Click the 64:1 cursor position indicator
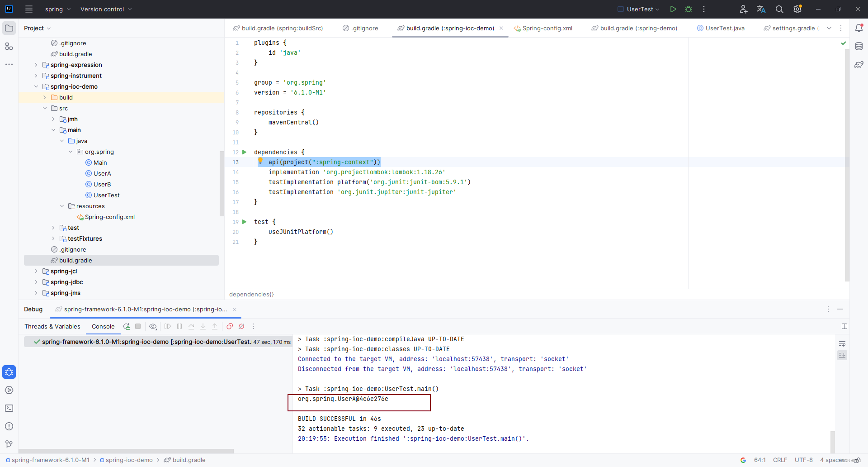Image resolution: width=868 pixels, height=467 pixels. click(760, 460)
